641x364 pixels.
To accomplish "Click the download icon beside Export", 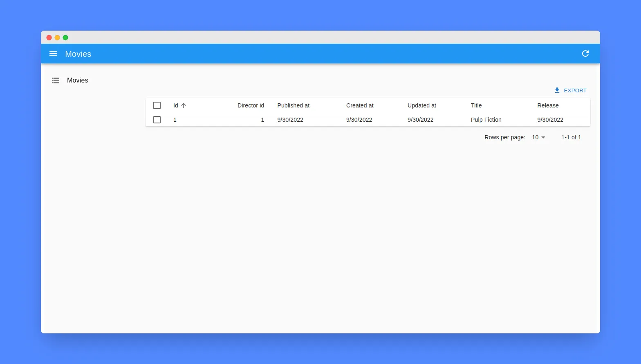I will [557, 90].
